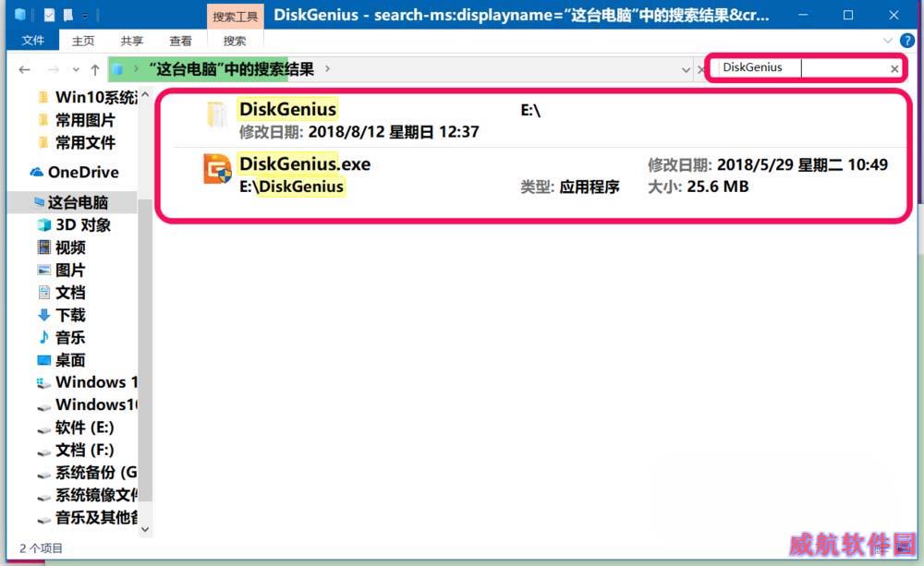This screenshot has width=924, height=566.
Task: Expand the ribbon with the chevron
Action: point(887,41)
